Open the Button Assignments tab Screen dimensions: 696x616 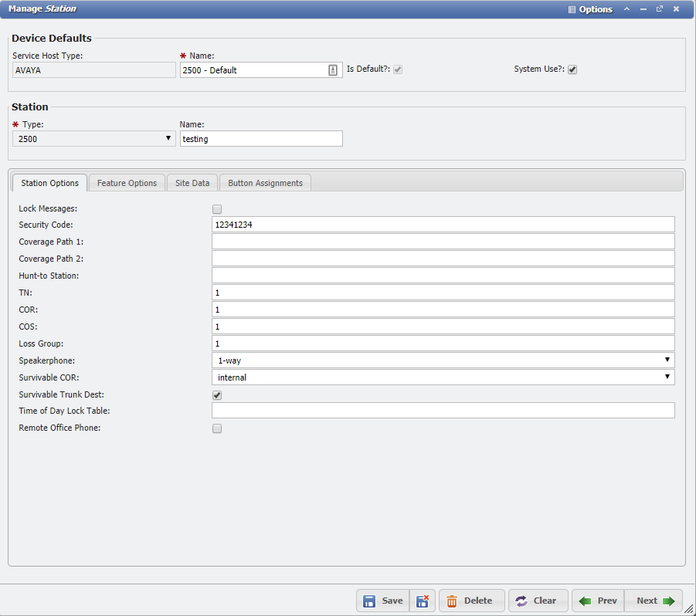tap(265, 183)
